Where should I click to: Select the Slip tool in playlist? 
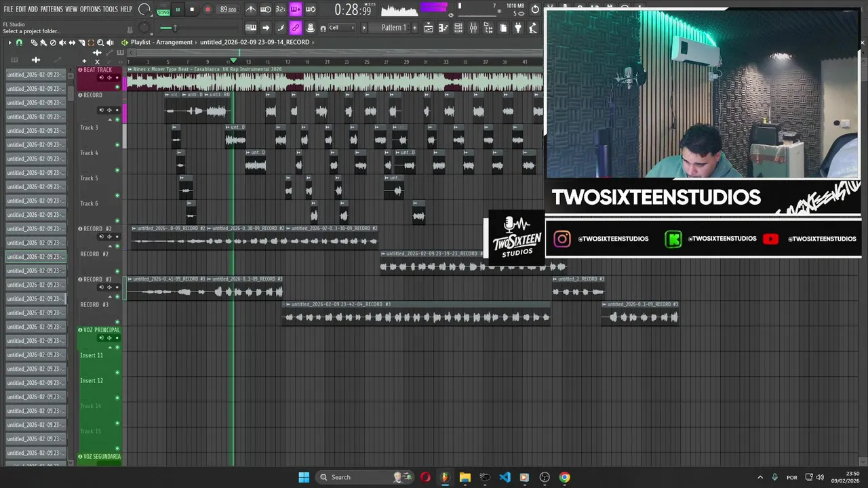tap(72, 43)
